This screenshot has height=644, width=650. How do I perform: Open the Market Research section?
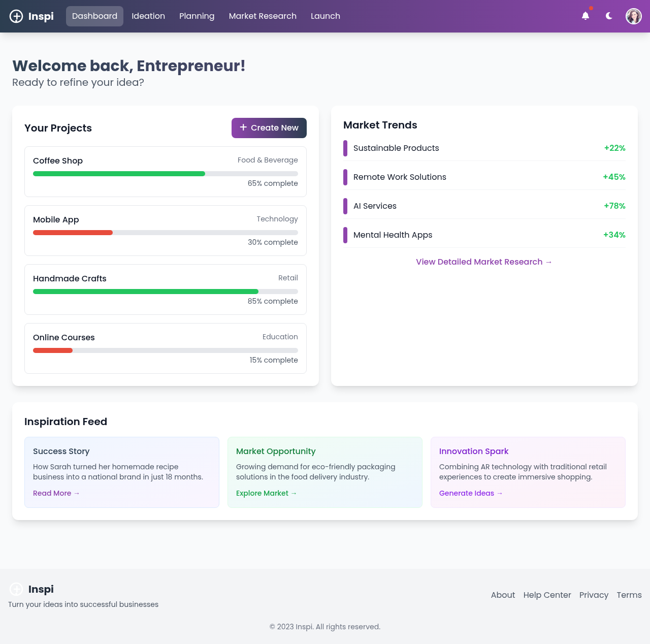click(x=263, y=16)
